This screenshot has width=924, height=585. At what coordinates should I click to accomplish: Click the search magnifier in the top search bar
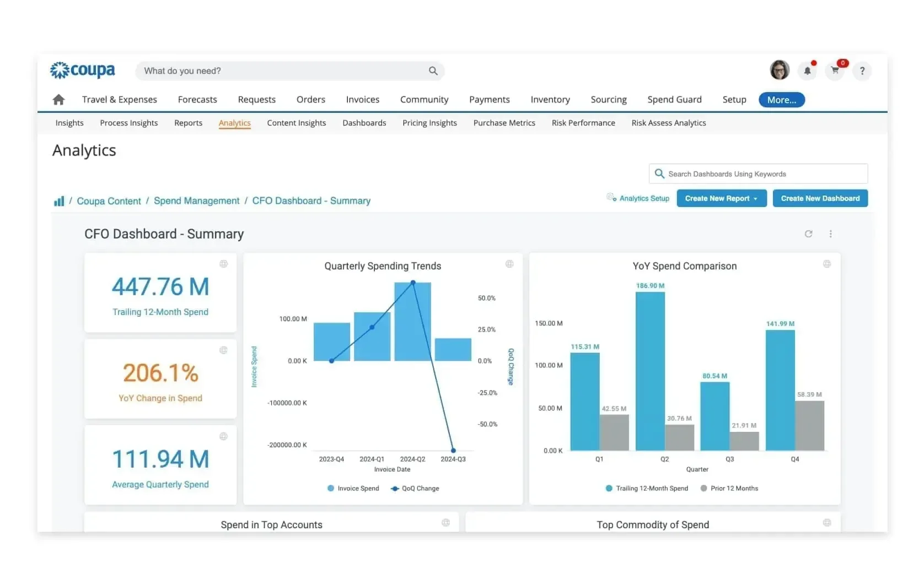(433, 71)
